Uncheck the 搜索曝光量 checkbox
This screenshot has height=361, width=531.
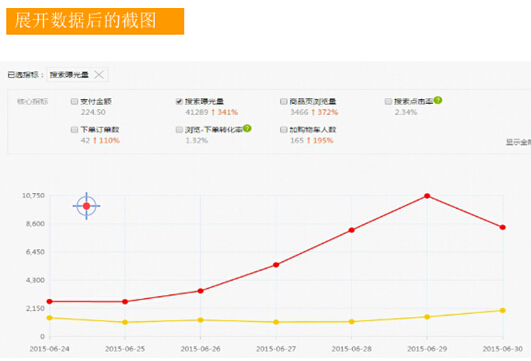coord(179,101)
